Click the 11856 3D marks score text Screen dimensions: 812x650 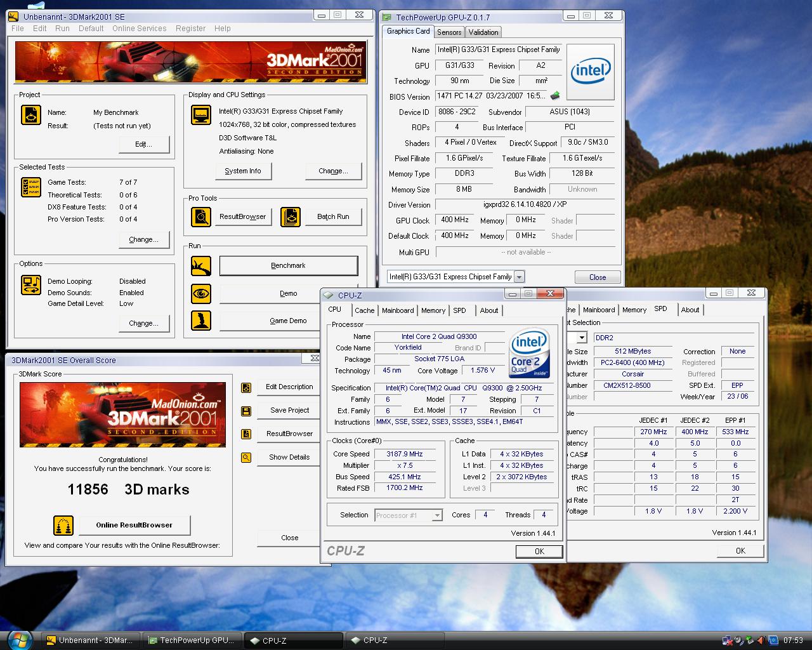coord(128,489)
